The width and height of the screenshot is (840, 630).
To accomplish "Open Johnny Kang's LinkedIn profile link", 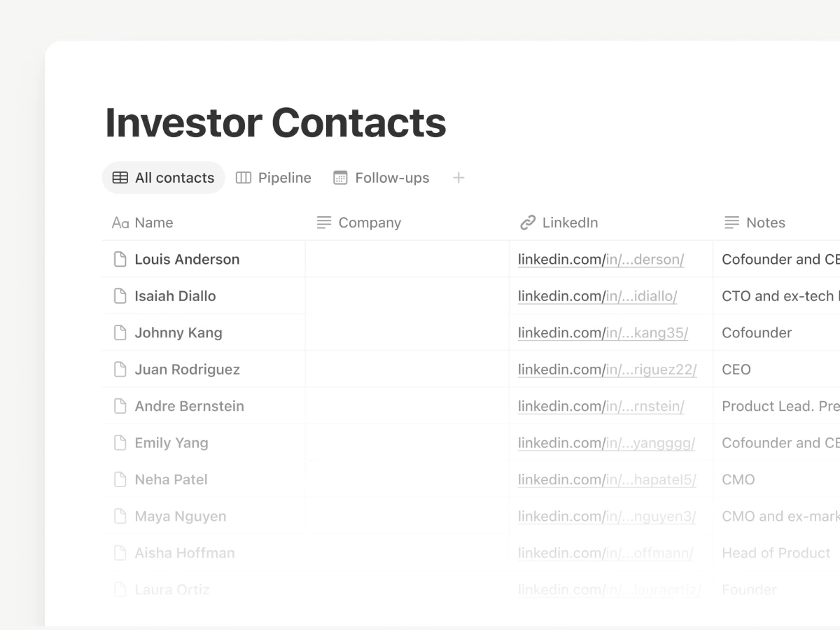I will [603, 333].
